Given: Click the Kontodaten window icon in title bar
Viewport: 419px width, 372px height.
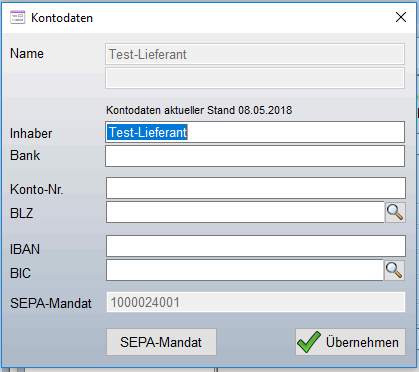Looking at the screenshot, I should point(17,17).
